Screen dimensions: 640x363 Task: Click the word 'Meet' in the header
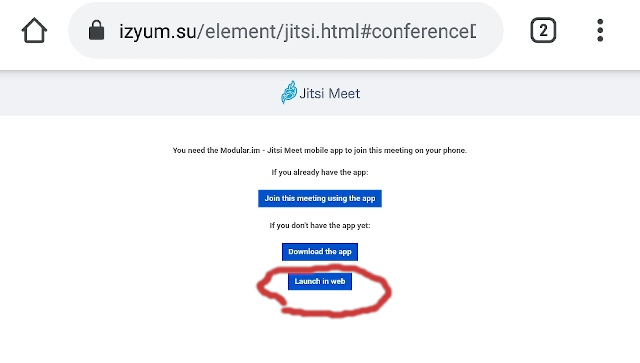[344, 94]
